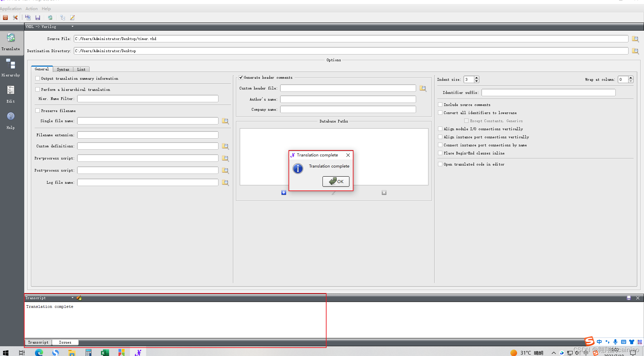Click the purple floppy save icon
The width and height of the screenshot is (644, 356).
pyautogui.click(x=38, y=17)
